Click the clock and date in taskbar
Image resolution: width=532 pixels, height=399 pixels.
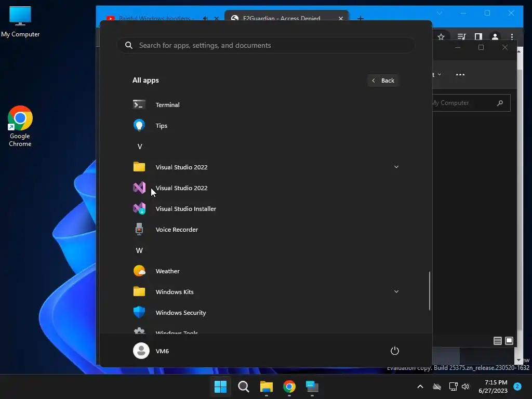(493, 387)
